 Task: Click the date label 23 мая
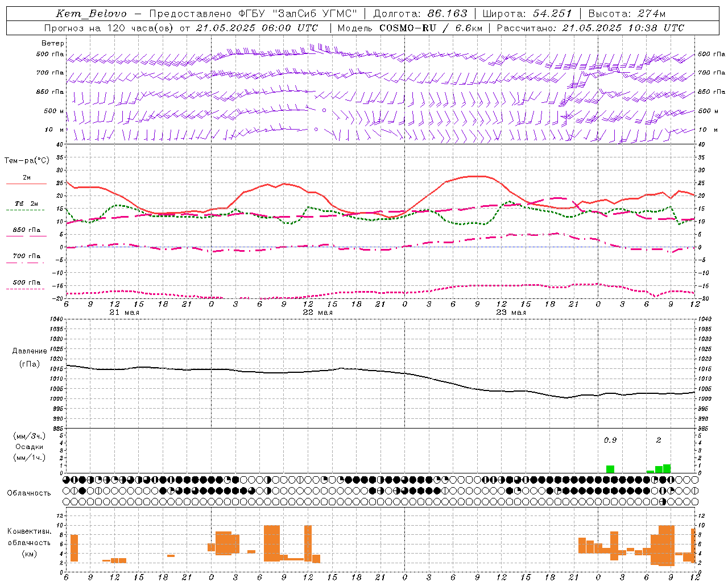(x=511, y=313)
